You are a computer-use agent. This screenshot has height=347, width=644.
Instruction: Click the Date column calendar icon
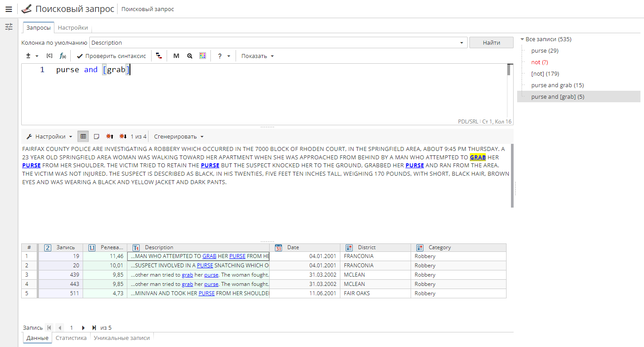(x=278, y=247)
